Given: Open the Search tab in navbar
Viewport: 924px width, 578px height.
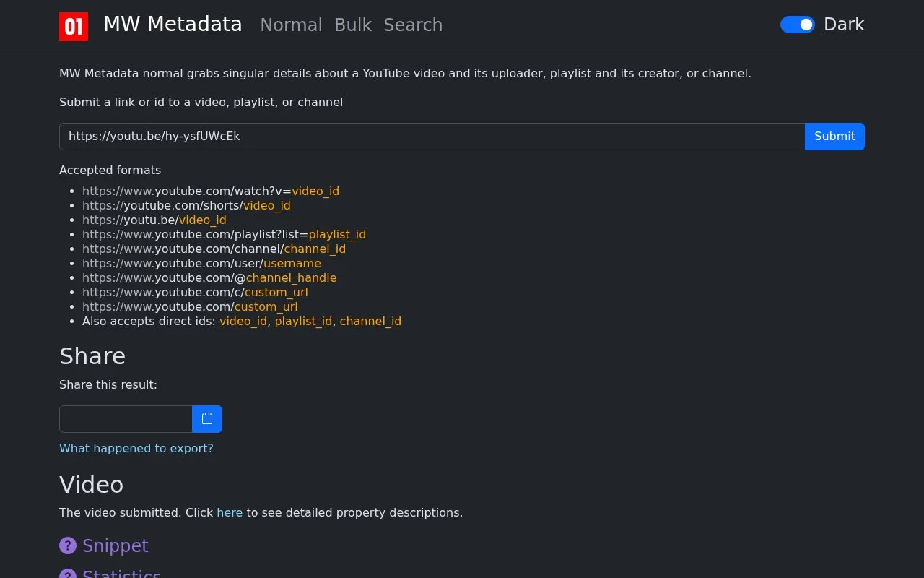Looking at the screenshot, I should pyautogui.click(x=413, y=25).
